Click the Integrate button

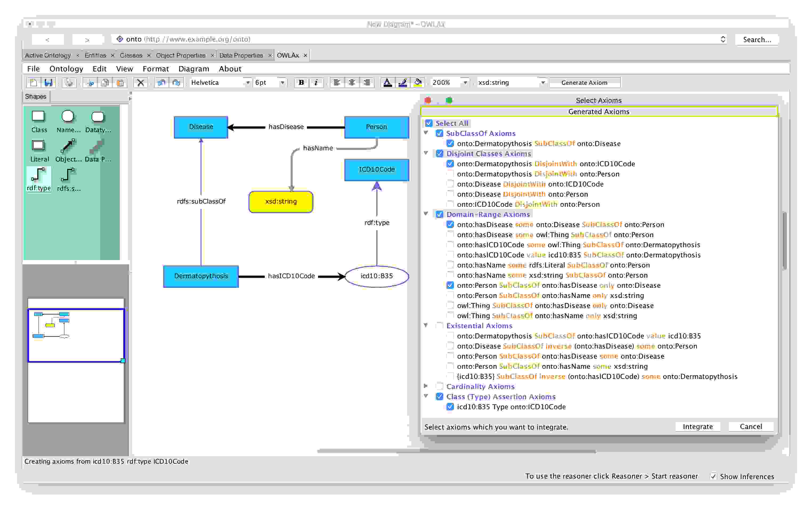coord(697,427)
